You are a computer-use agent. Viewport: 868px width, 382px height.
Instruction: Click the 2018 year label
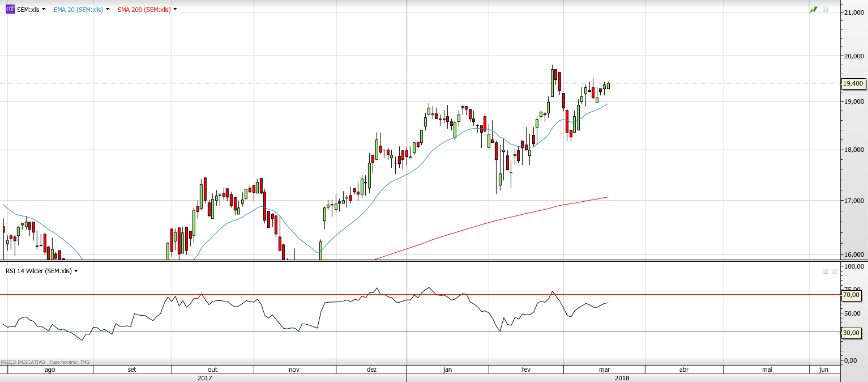point(622,378)
